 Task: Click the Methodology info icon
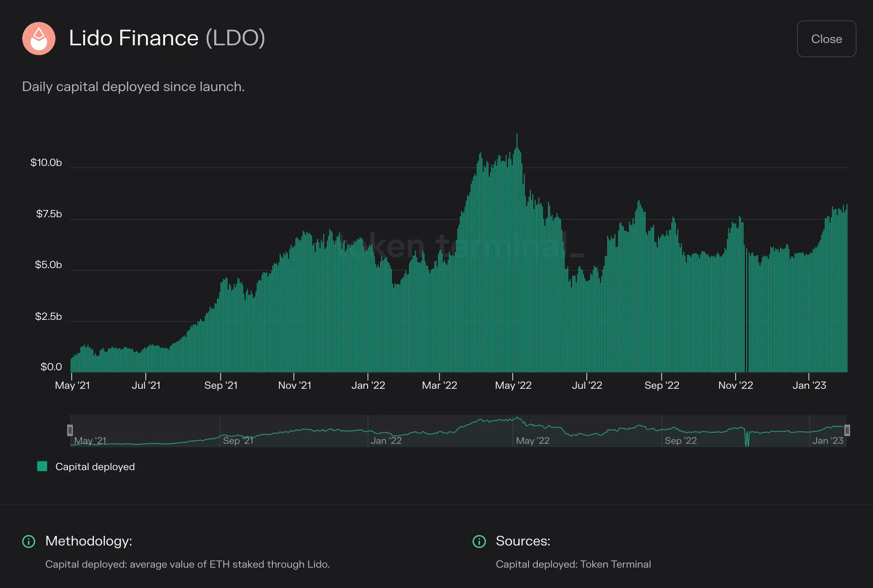[29, 541]
